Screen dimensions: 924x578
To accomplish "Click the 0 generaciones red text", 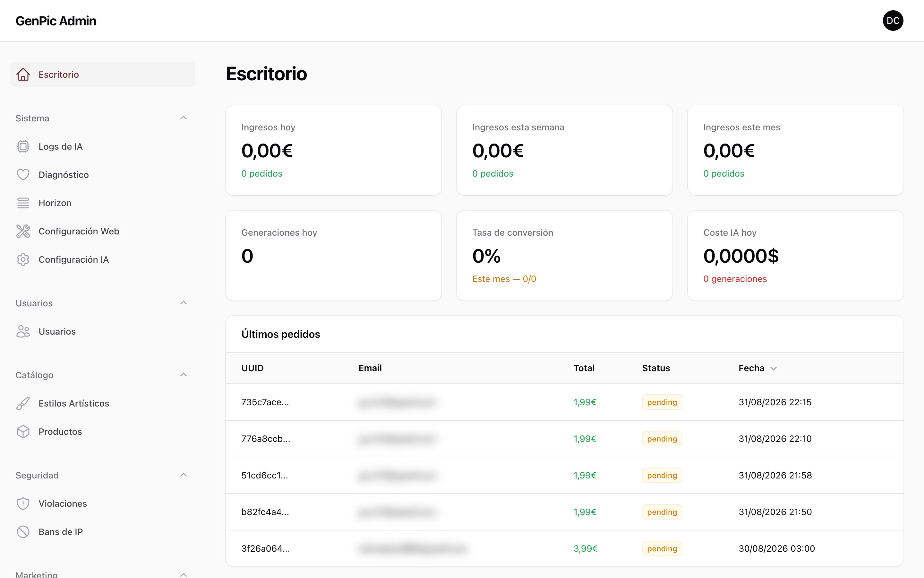I will pyautogui.click(x=735, y=279).
